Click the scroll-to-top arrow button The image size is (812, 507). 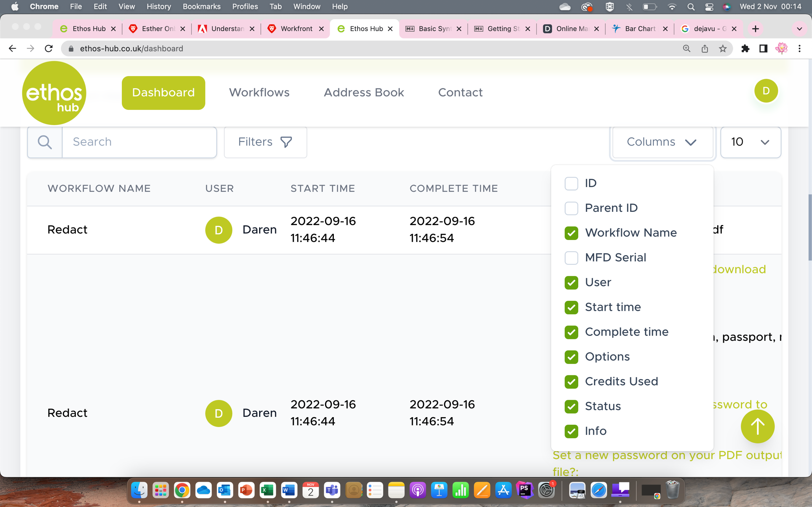coord(757,426)
